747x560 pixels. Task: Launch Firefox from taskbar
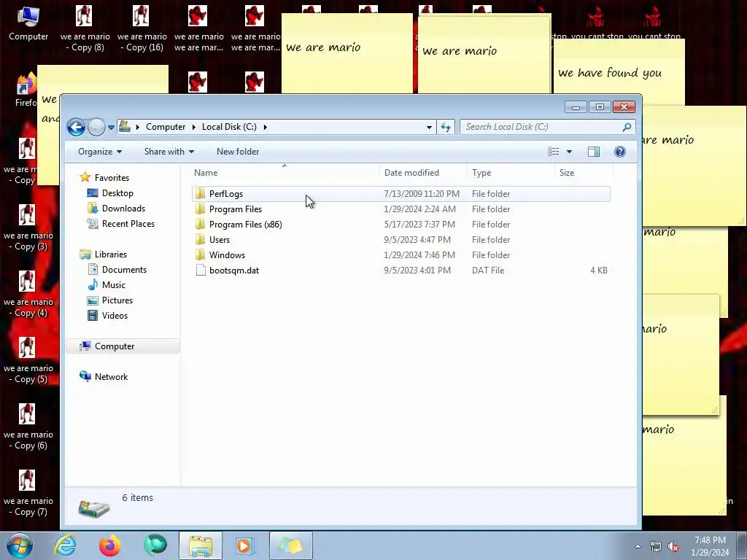point(110,545)
